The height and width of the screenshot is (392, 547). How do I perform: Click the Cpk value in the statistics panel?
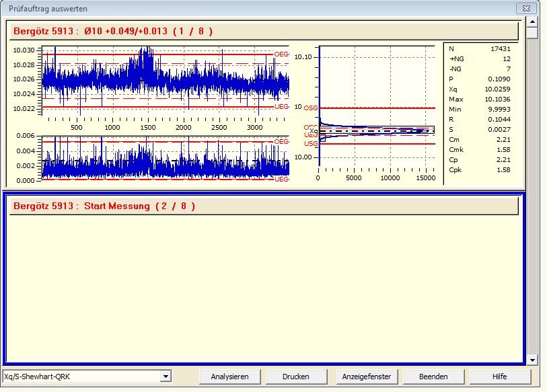pyautogui.click(x=497, y=170)
